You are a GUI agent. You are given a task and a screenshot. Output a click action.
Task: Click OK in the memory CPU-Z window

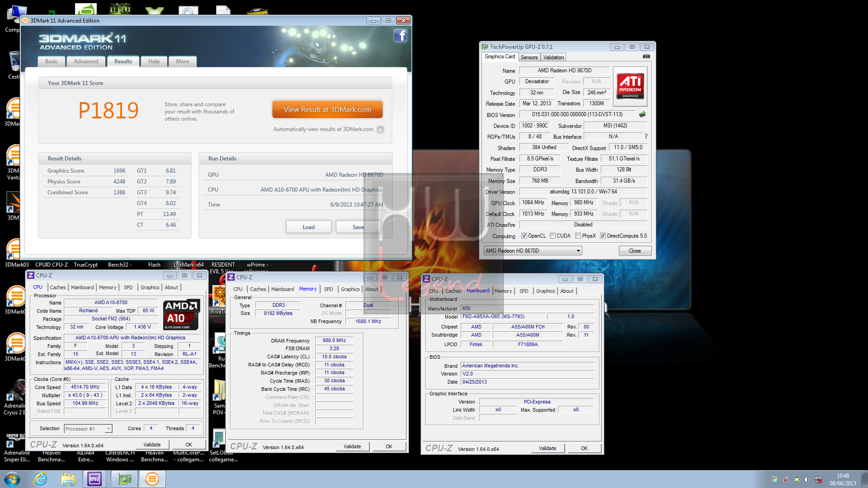(389, 446)
